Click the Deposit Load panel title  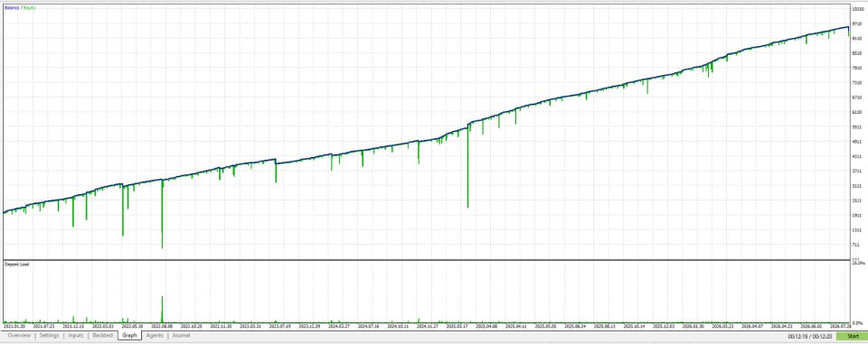click(x=16, y=265)
